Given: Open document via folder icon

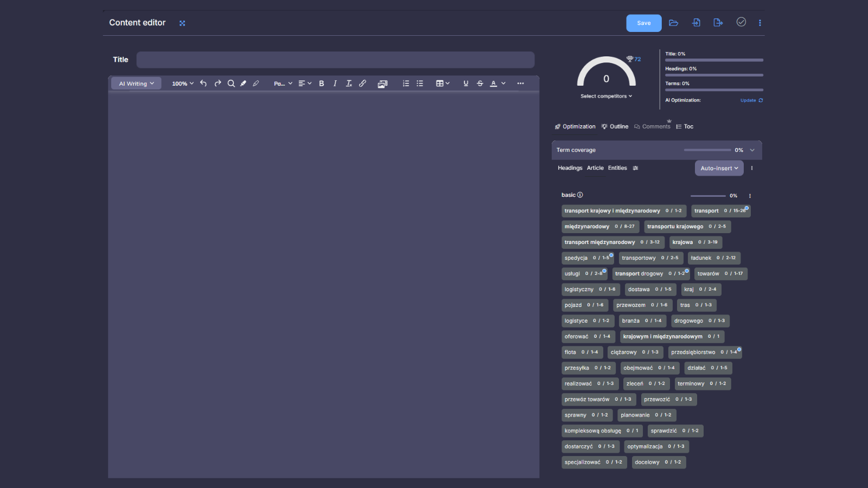Looking at the screenshot, I should pyautogui.click(x=673, y=23).
